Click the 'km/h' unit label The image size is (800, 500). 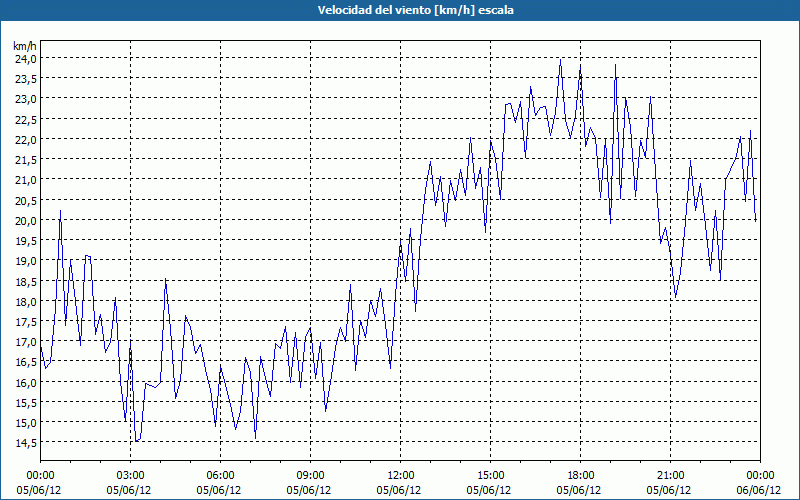[25, 46]
